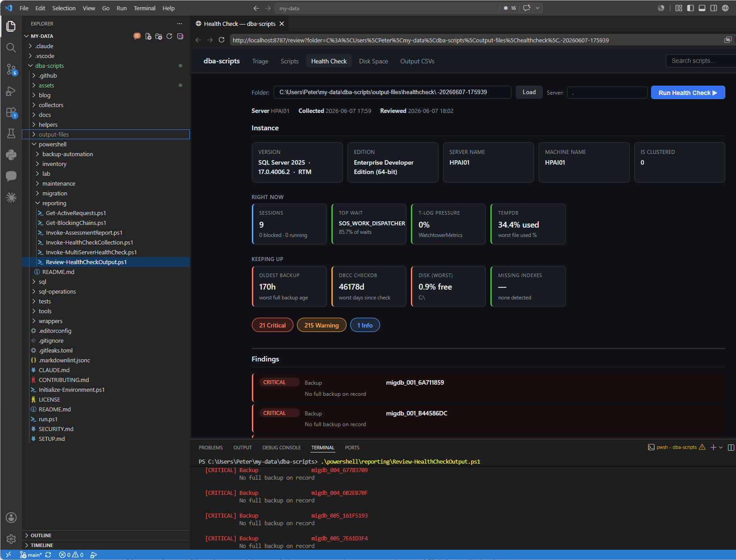Open the chat dropdown arrow in title bar
The image size is (736, 560).
(x=538, y=8)
